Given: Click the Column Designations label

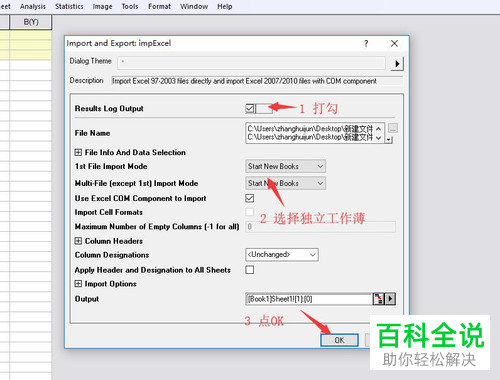Looking at the screenshot, I should click(x=112, y=255).
